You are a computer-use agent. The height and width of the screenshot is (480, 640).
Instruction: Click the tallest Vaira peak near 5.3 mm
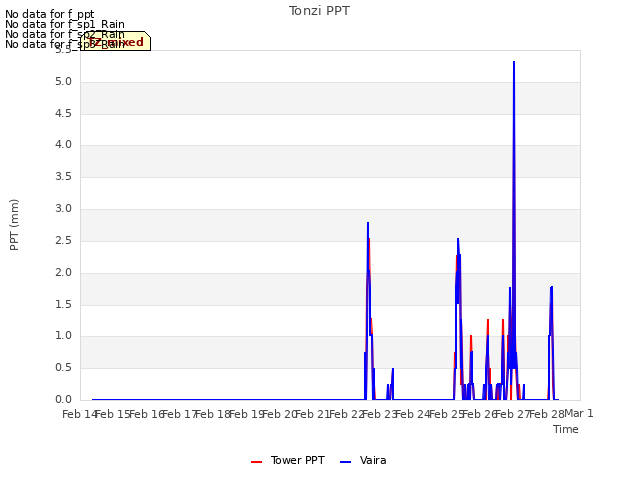click(x=514, y=62)
